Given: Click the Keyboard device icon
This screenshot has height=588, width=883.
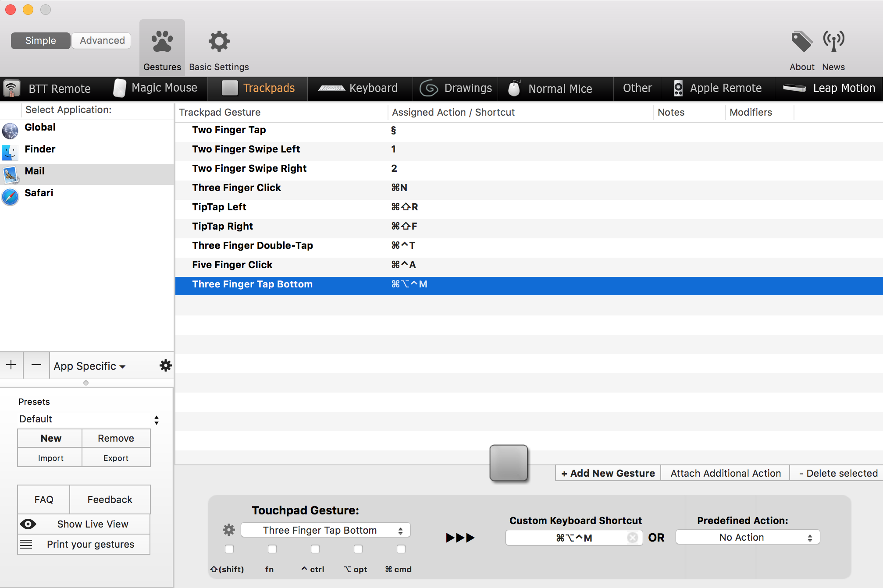Looking at the screenshot, I should coord(331,88).
